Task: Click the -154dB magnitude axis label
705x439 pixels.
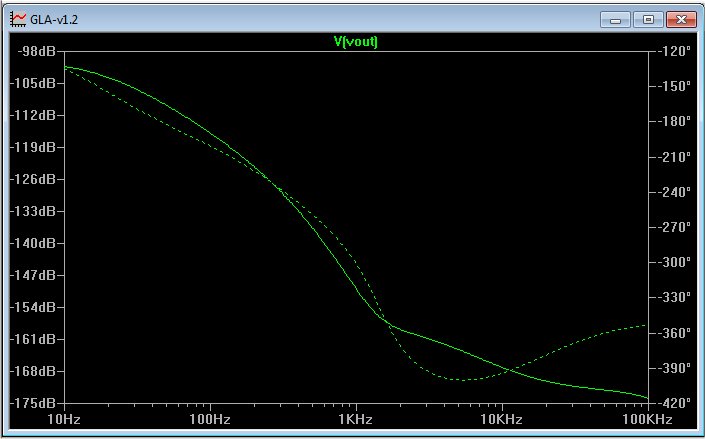Action: click(x=33, y=307)
